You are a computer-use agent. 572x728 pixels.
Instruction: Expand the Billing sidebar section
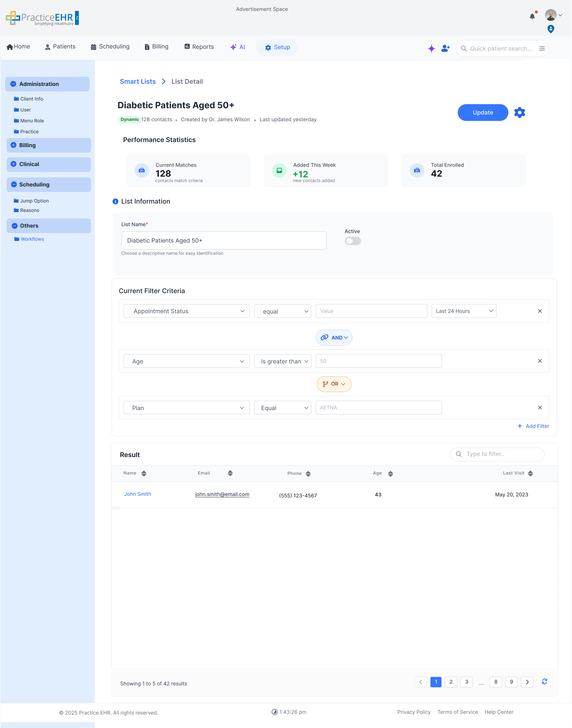[x=13, y=145]
